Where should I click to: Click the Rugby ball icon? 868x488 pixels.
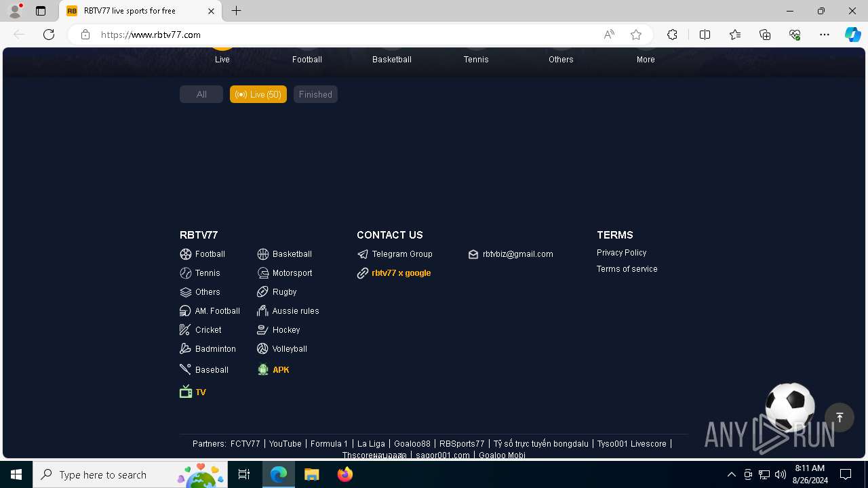263,292
